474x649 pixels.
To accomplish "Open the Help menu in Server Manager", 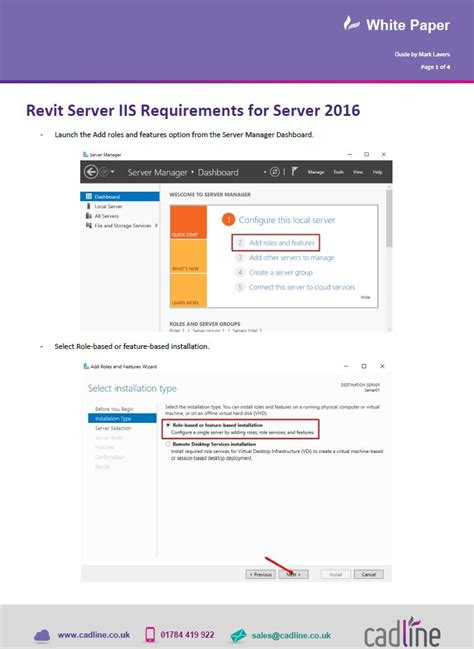I will coord(377,172).
